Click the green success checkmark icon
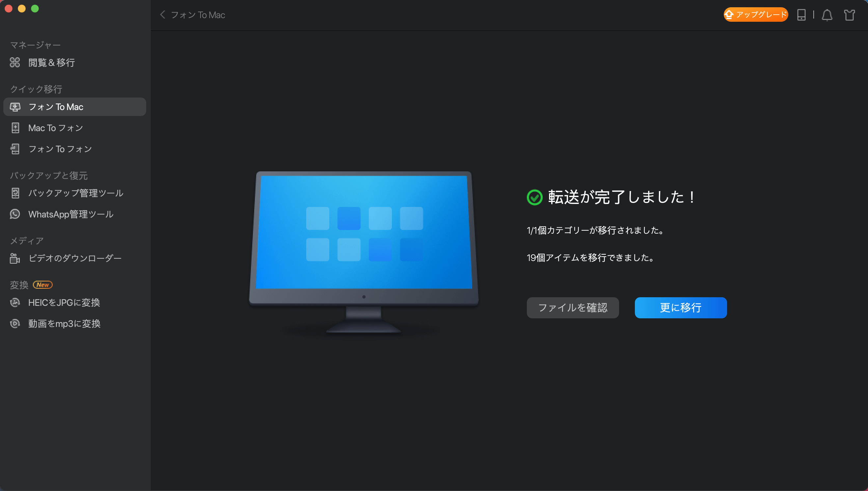This screenshot has height=491, width=868. tap(534, 197)
